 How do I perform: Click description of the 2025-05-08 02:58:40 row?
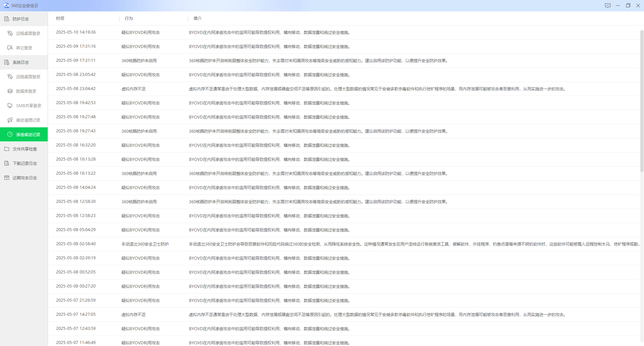[414, 244]
